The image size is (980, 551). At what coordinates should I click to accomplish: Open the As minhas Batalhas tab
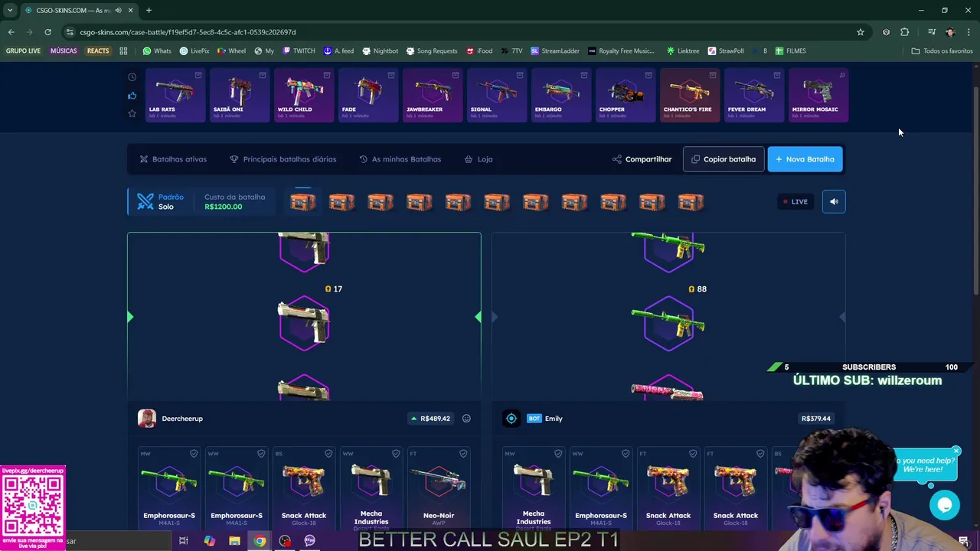(400, 159)
